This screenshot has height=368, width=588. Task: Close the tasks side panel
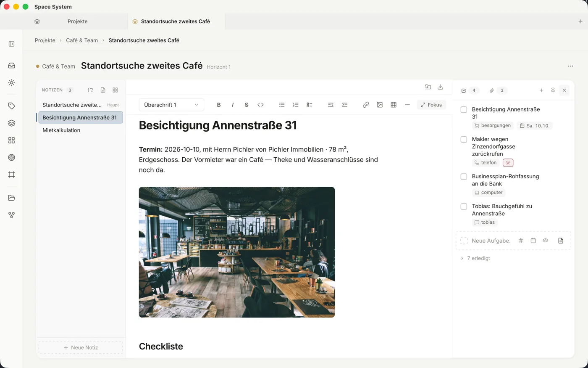pyautogui.click(x=564, y=90)
